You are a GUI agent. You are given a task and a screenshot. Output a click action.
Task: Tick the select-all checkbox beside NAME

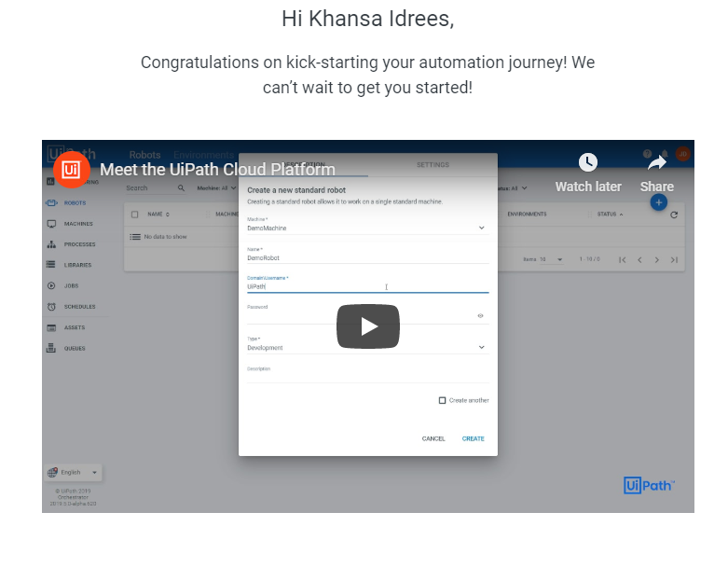click(134, 215)
